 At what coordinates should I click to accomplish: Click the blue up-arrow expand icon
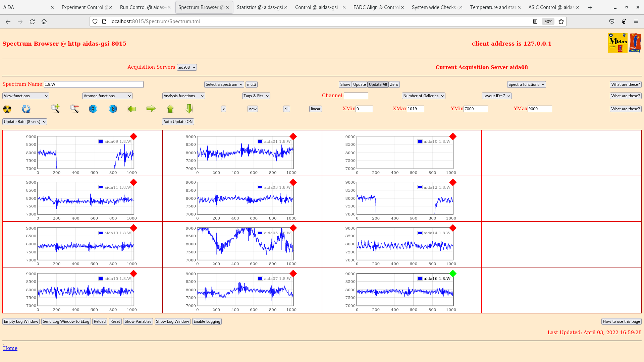click(113, 109)
